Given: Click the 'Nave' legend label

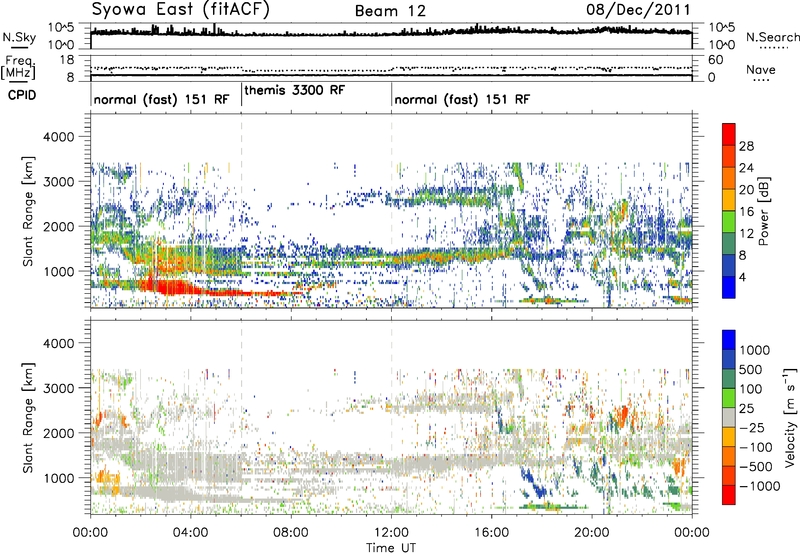Looking at the screenshot, I should (761, 69).
